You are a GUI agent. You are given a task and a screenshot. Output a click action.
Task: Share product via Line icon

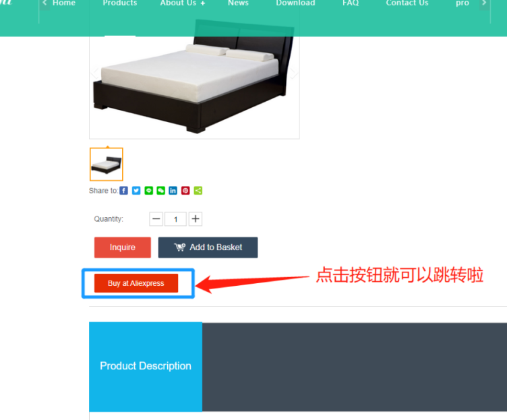click(x=148, y=190)
